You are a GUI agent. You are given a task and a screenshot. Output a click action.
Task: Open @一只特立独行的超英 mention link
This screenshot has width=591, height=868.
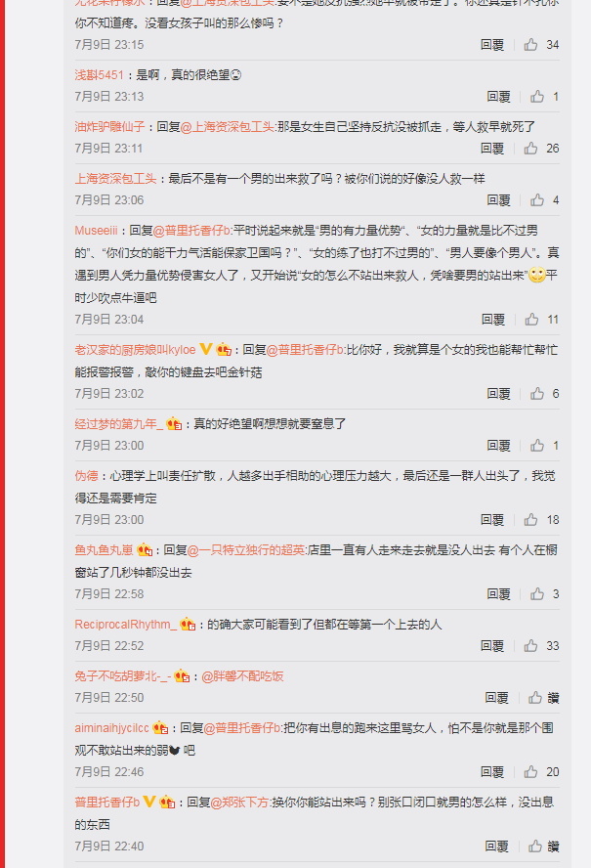pos(247,550)
